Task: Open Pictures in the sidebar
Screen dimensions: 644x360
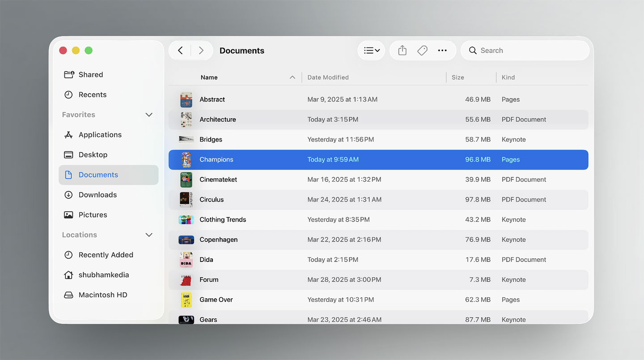Action: pos(109,214)
